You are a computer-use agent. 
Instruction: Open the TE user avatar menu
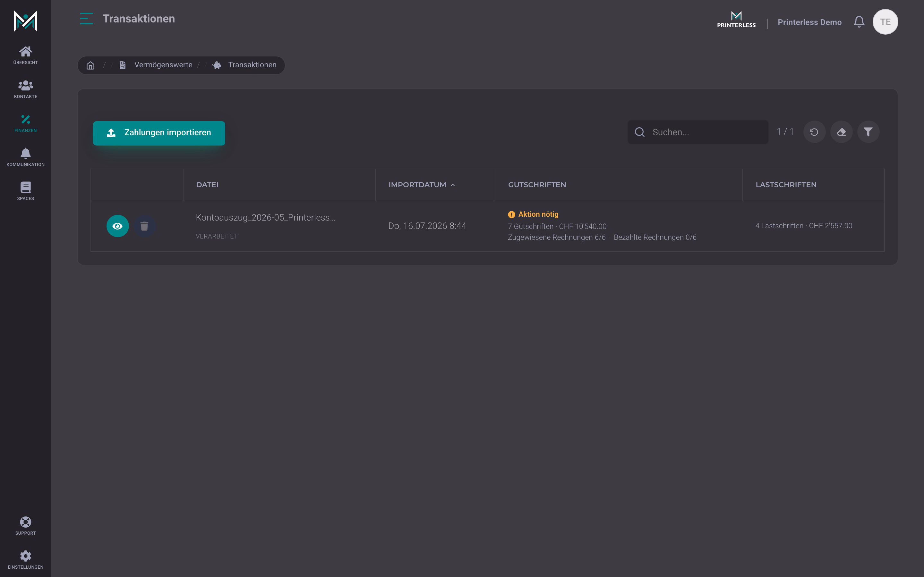coord(885,22)
